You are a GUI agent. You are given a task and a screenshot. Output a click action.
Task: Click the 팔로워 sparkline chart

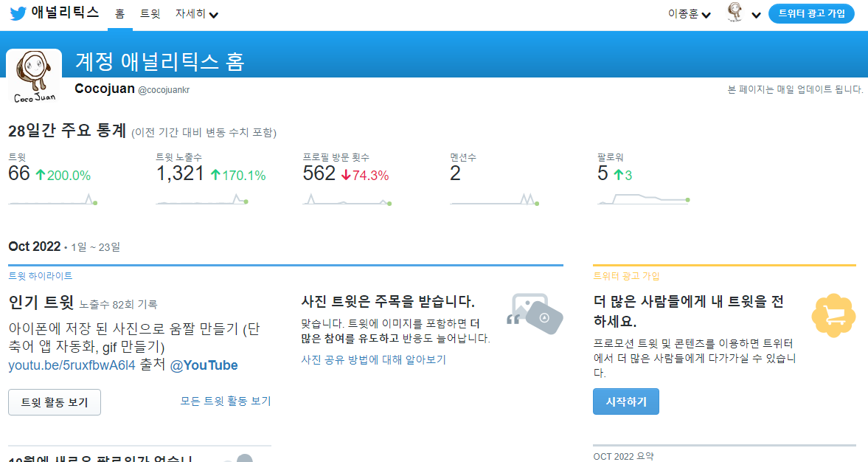click(644, 199)
